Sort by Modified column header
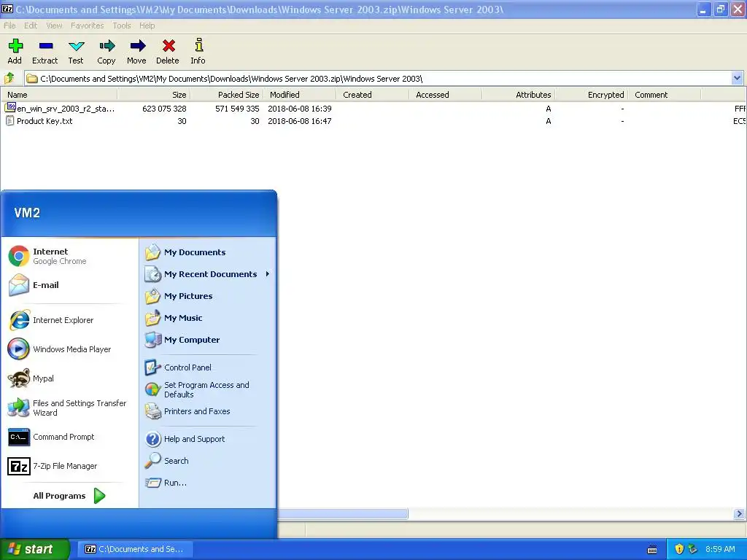 (x=300, y=95)
